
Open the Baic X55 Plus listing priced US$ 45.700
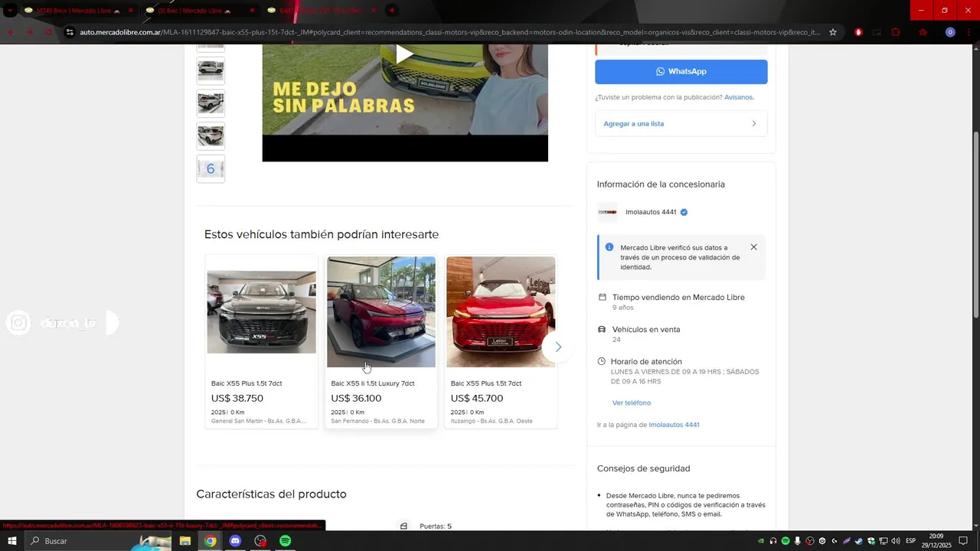click(x=501, y=341)
